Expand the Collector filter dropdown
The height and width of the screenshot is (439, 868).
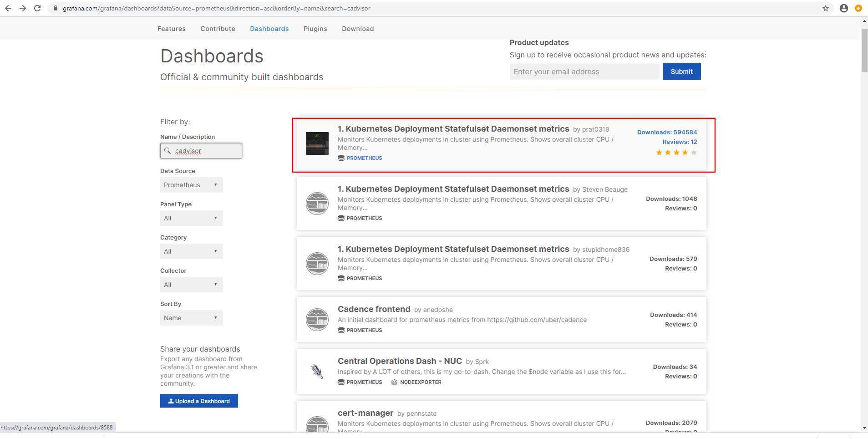tap(191, 285)
